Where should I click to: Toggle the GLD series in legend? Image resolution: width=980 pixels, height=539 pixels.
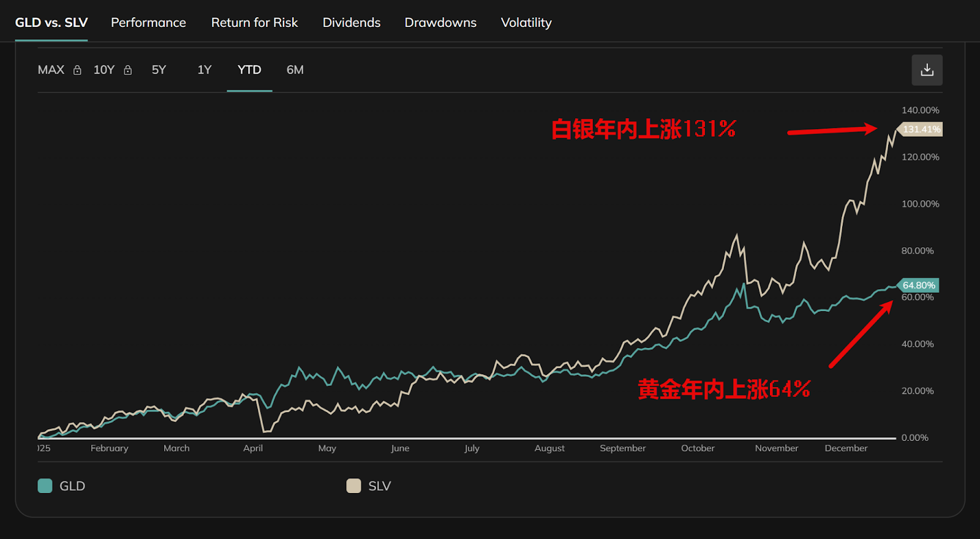coord(72,486)
